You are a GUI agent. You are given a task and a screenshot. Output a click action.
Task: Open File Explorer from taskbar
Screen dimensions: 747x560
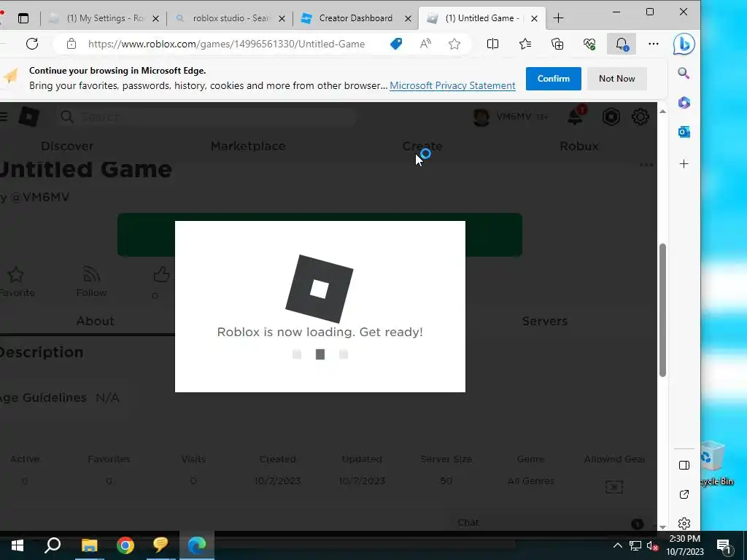pos(89,545)
